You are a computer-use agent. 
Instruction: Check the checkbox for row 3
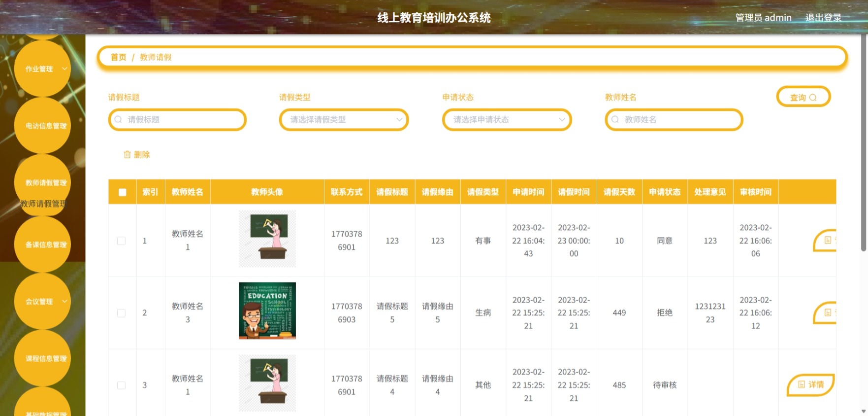click(121, 385)
